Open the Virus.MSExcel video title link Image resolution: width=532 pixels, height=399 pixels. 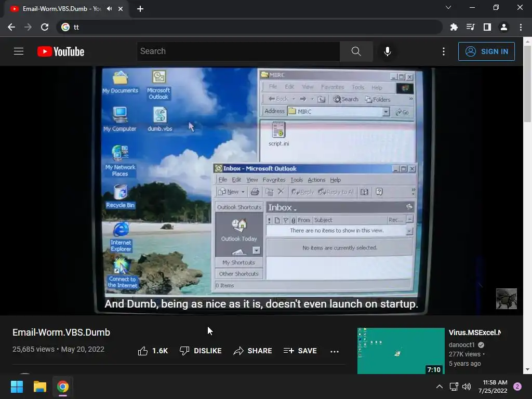475,332
